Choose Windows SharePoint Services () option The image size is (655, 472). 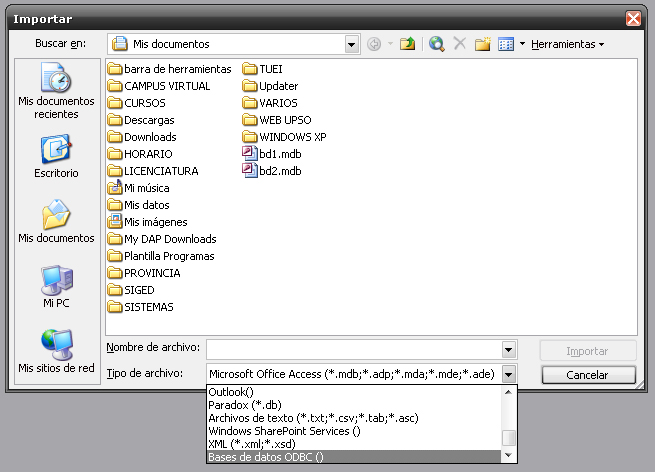354,431
